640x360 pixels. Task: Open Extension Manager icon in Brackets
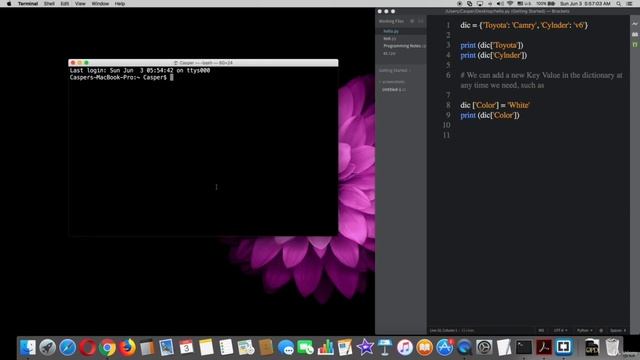[x=635, y=34]
